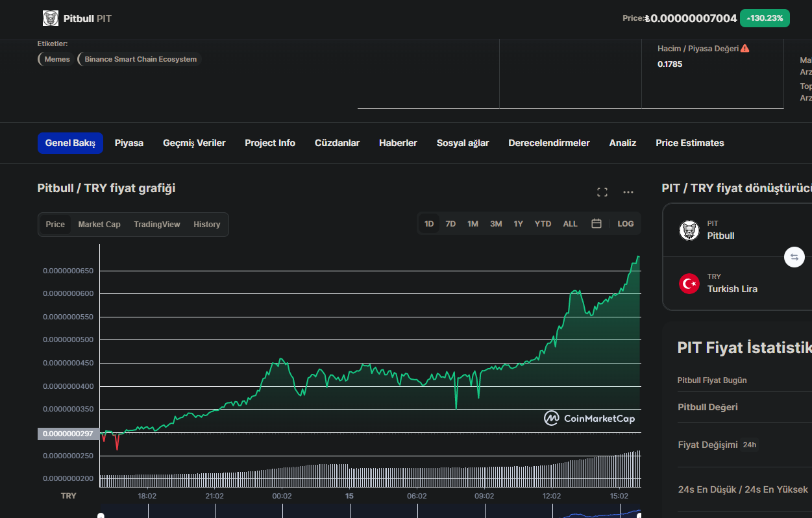Click the PIT Fiyat İstatistik heading
This screenshot has height=518, width=812.
point(744,347)
